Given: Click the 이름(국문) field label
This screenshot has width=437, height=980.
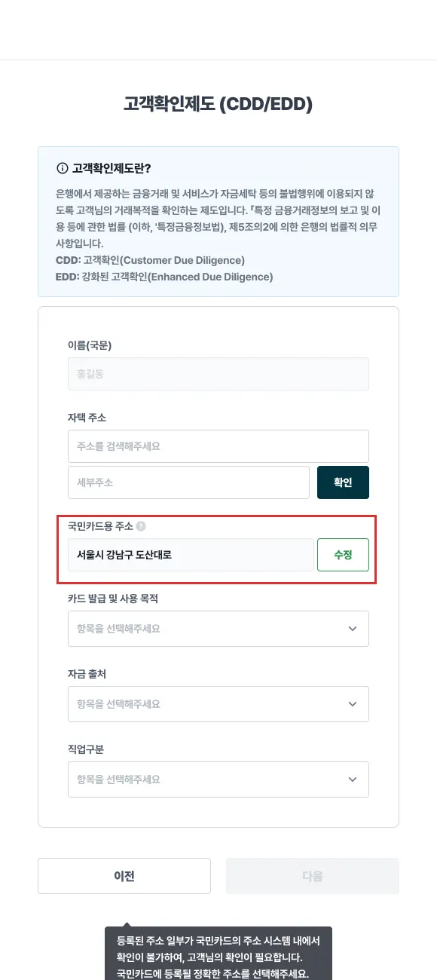Looking at the screenshot, I should [x=90, y=345].
